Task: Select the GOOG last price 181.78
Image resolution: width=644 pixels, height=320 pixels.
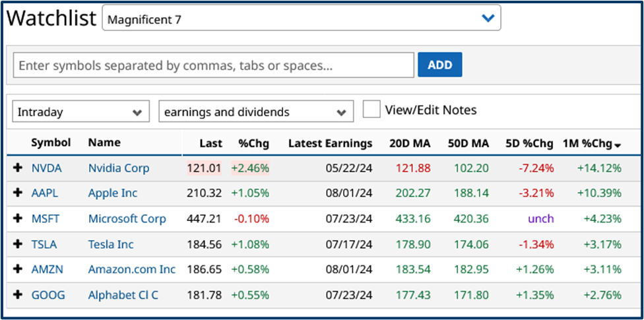Action: [205, 295]
